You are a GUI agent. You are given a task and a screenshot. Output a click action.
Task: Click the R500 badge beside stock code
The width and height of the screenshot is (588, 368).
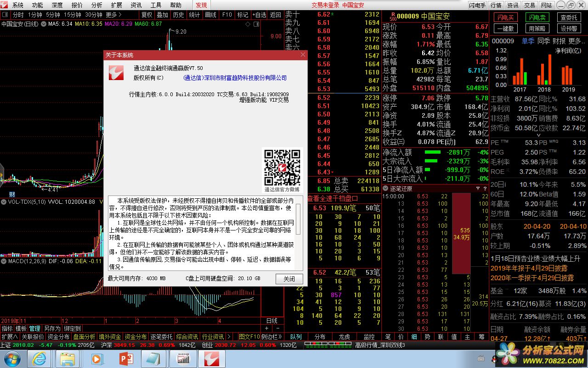pyautogui.click(x=393, y=17)
